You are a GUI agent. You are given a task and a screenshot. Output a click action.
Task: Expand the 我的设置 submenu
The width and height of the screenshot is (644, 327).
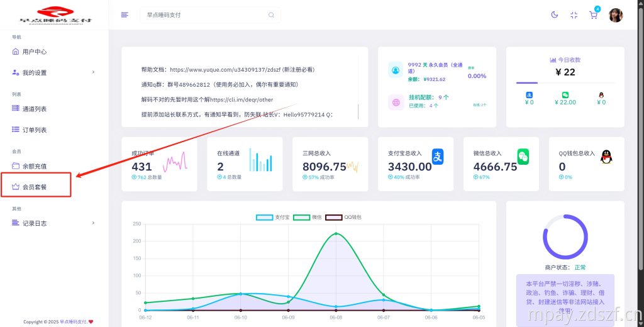pyautogui.click(x=93, y=72)
